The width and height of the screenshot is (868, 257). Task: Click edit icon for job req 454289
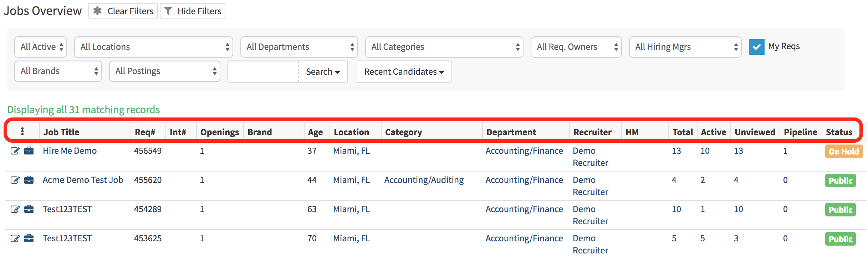point(15,209)
